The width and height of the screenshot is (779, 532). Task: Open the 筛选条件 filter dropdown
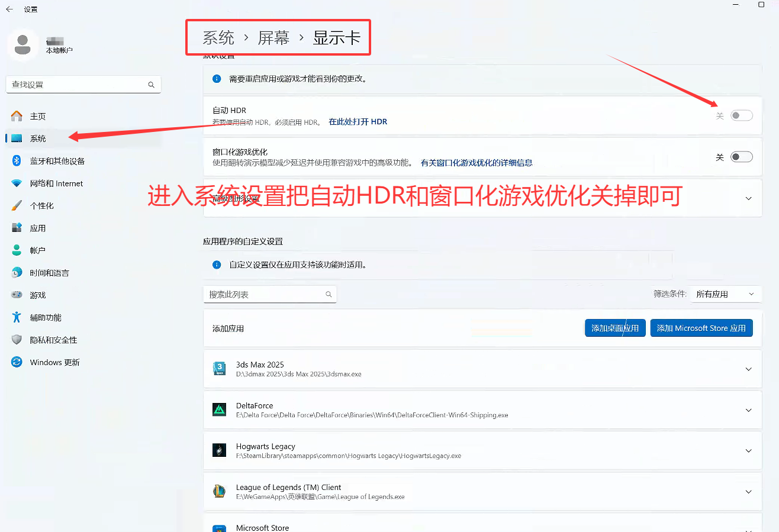click(x=725, y=294)
